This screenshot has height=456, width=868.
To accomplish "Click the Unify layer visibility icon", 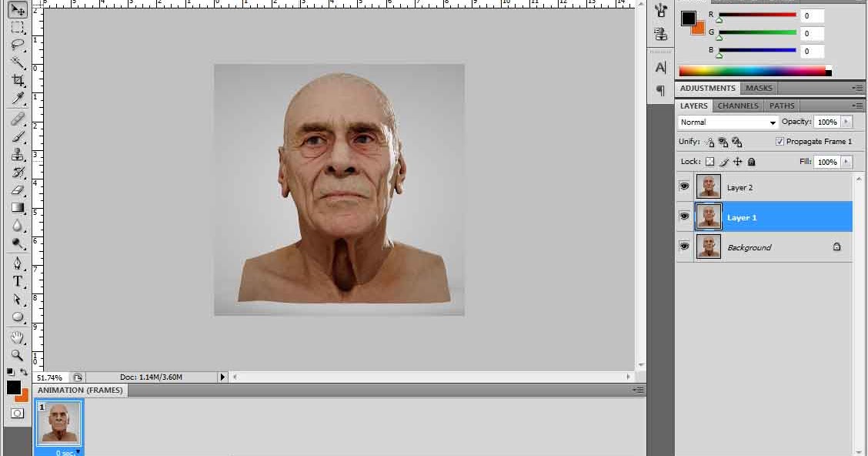I will (x=723, y=142).
